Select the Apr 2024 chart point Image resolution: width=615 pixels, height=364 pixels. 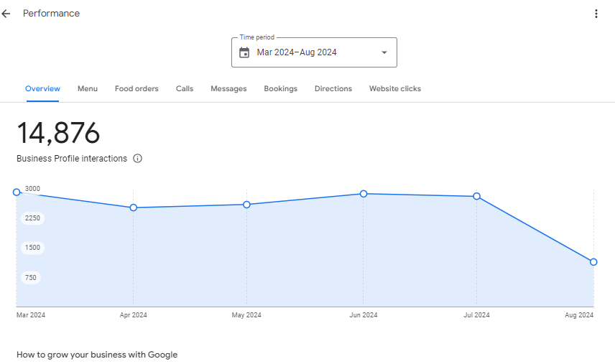click(x=134, y=208)
